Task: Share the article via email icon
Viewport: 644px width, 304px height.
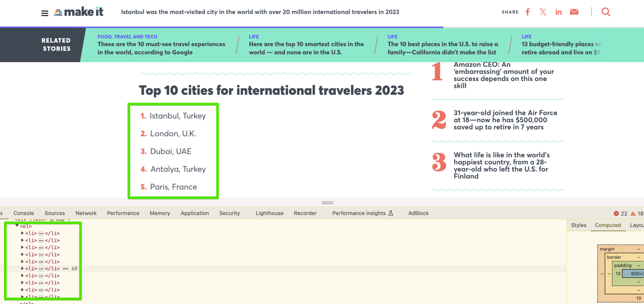Action: coord(574,12)
